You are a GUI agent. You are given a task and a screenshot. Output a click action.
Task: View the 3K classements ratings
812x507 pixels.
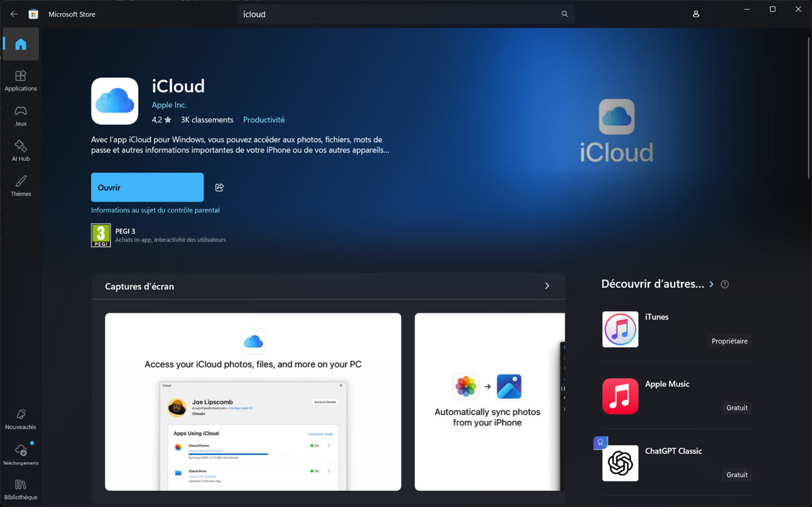click(207, 120)
